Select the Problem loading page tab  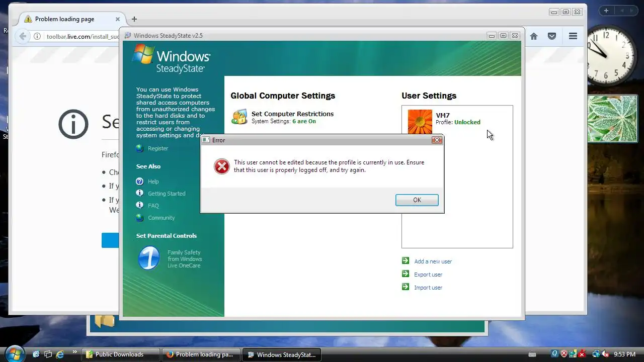[x=72, y=19]
